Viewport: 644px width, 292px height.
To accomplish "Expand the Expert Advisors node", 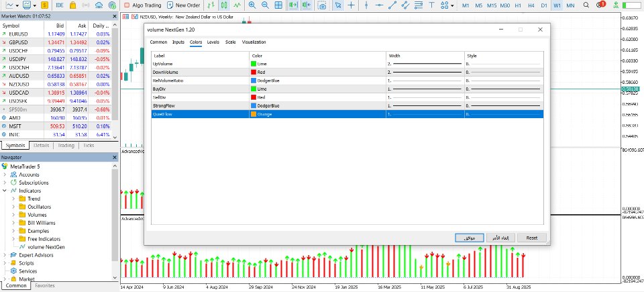I will click(x=5, y=255).
